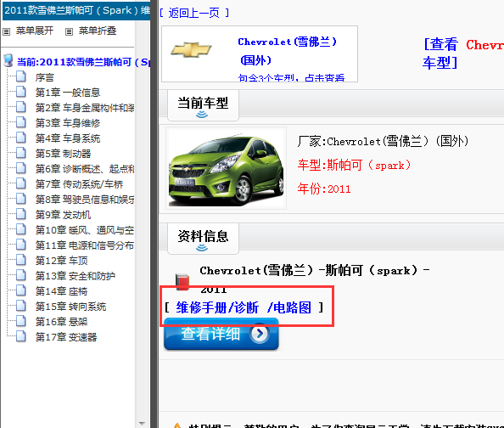Click the page icon next to 第17章 变速器
This screenshot has height=428, width=504.
point(21,336)
